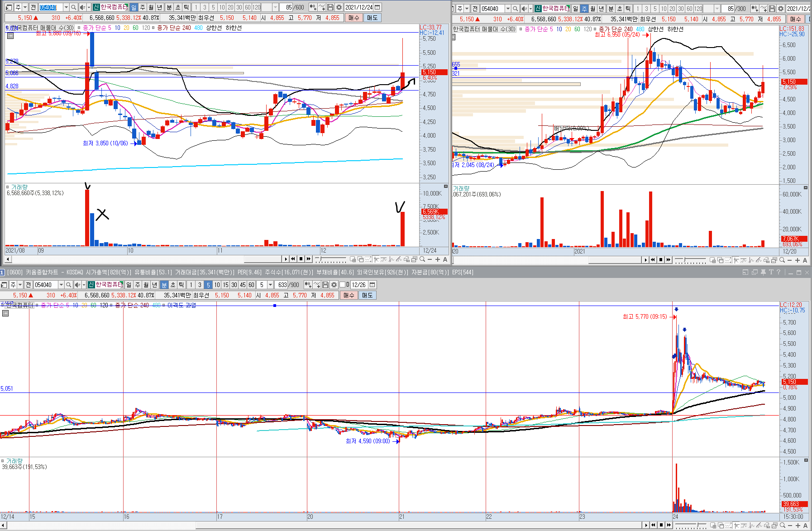Select 틱 tick tab in daily chart toolbar

click(186, 7)
